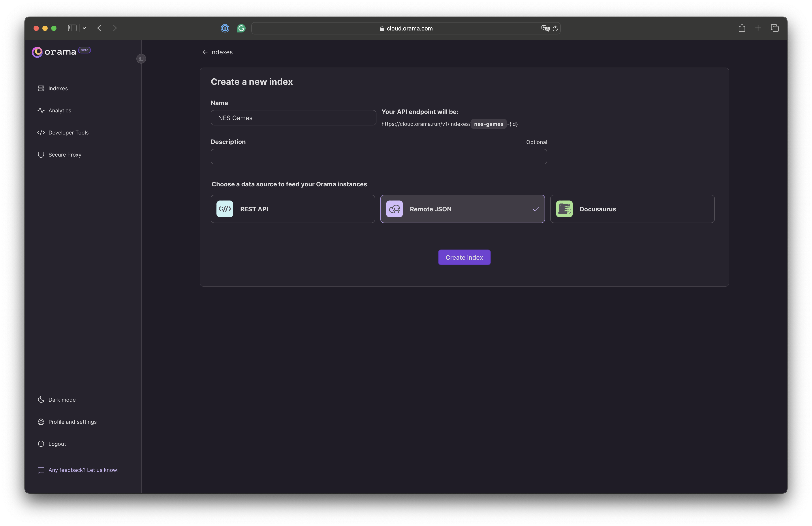Click the Dark mode moon icon
Viewport: 812px width, 526px height.
41,400
